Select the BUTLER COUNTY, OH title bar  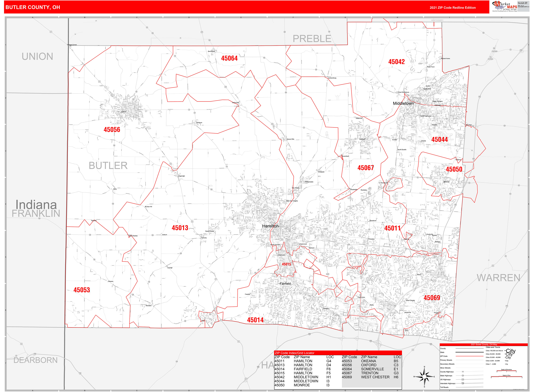click(x=33, y=8)
